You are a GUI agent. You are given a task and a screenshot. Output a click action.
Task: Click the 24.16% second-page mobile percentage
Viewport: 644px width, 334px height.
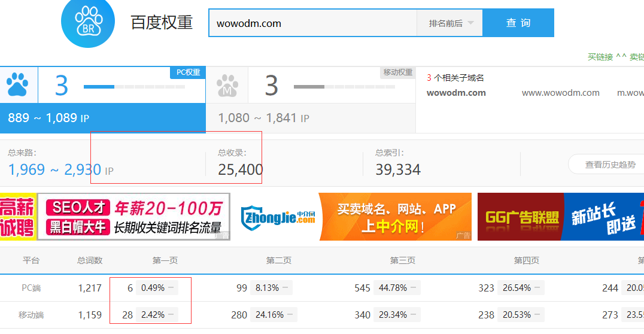pyautogui.click(x=274, y=315)
